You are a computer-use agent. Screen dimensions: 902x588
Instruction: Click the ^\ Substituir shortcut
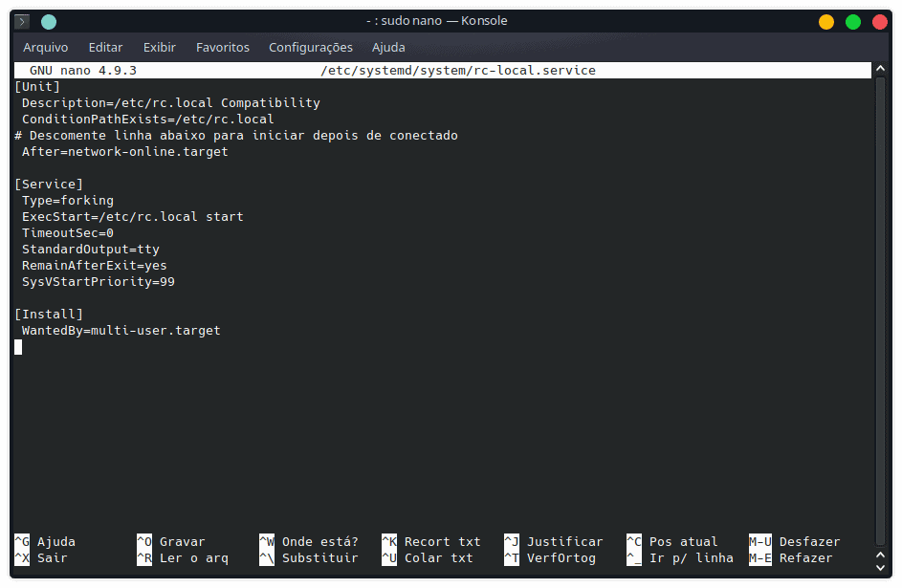click(x=309, y=557)
